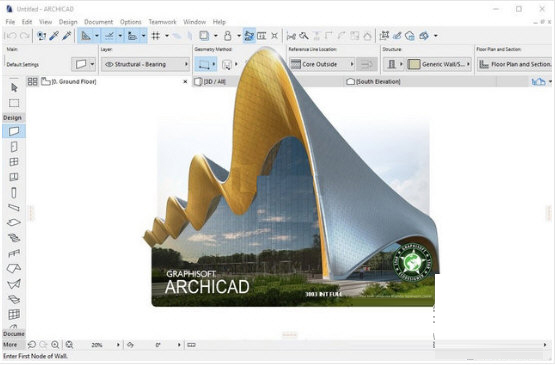
Task: Toggle the highlighted Trace reference button
Action: tap(249, 35)
